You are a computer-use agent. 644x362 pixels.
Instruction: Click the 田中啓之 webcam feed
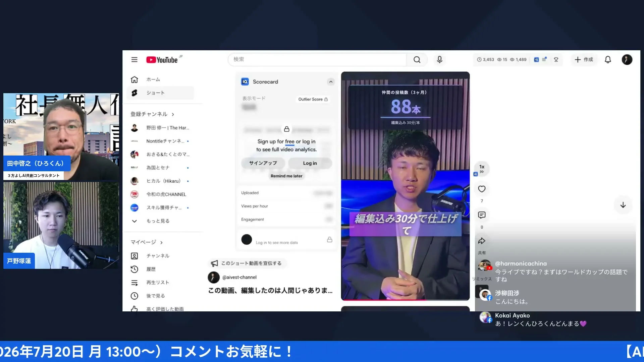coord(61,137)
